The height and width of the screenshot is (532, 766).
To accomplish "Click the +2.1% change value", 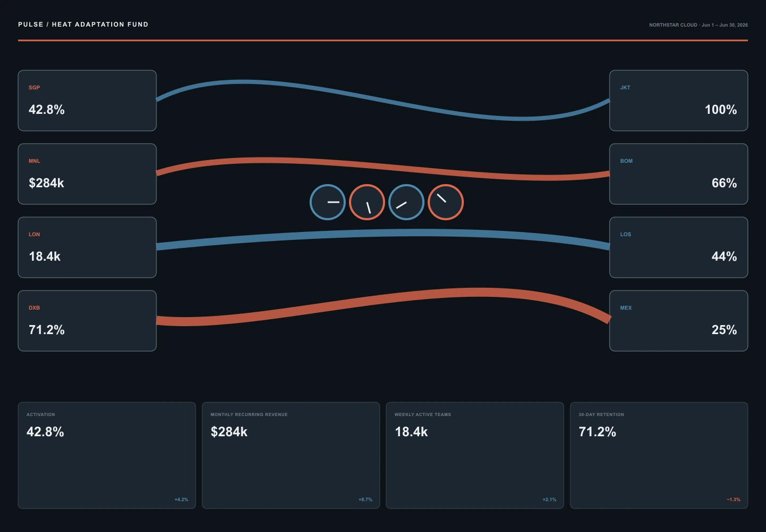I will click(549, 500).
